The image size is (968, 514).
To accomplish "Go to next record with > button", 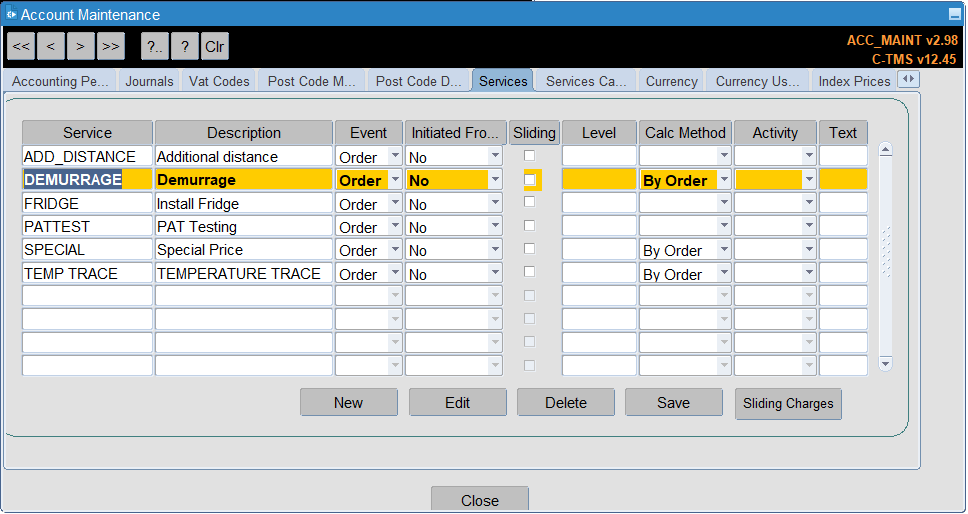I will [81, 46].
